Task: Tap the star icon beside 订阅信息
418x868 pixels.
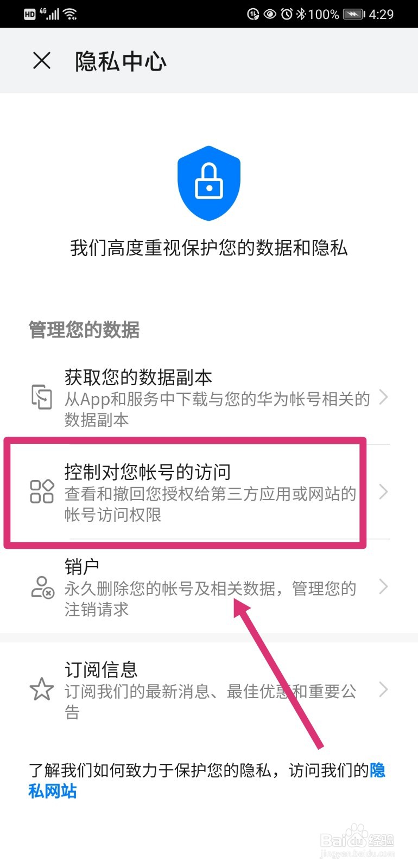Action: (x=42, y=690)
